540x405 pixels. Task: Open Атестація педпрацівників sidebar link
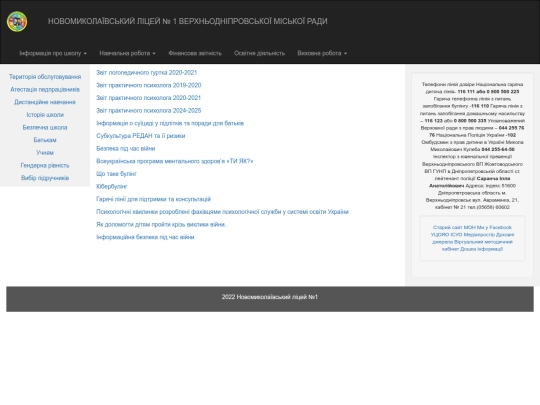[x=45, y=90]
